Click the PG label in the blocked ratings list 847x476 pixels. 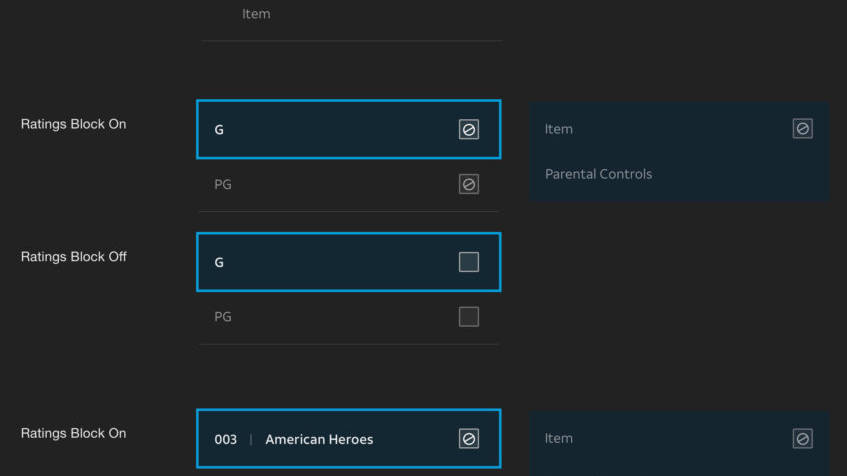[x=223, y=184]
